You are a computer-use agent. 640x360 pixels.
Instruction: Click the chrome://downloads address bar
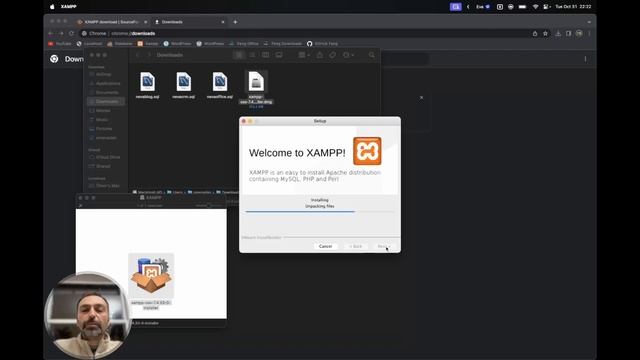(306, 33)
